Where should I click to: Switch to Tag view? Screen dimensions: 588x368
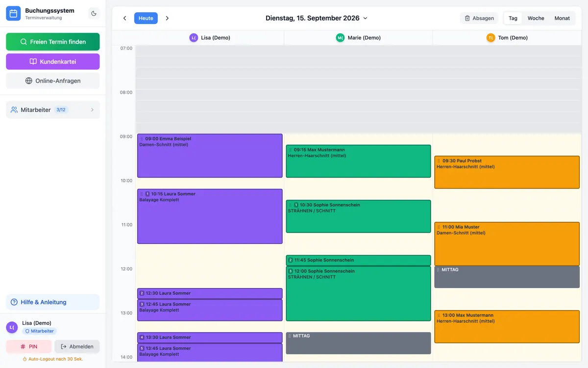tap(513, 18)
